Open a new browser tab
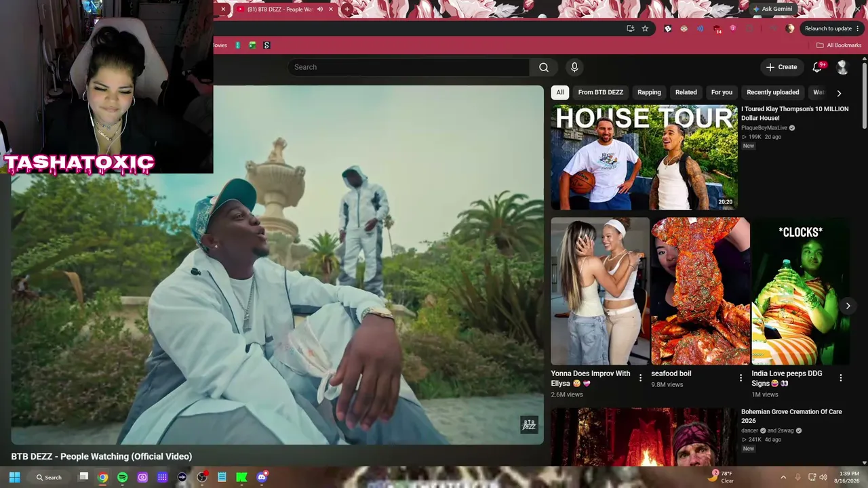 pos(347,9)
